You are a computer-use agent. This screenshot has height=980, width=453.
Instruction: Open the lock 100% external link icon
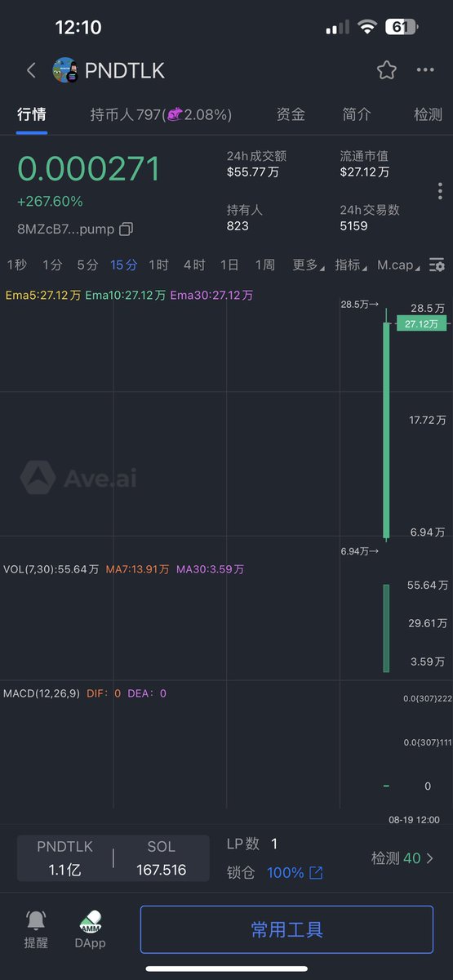point(316,873)
